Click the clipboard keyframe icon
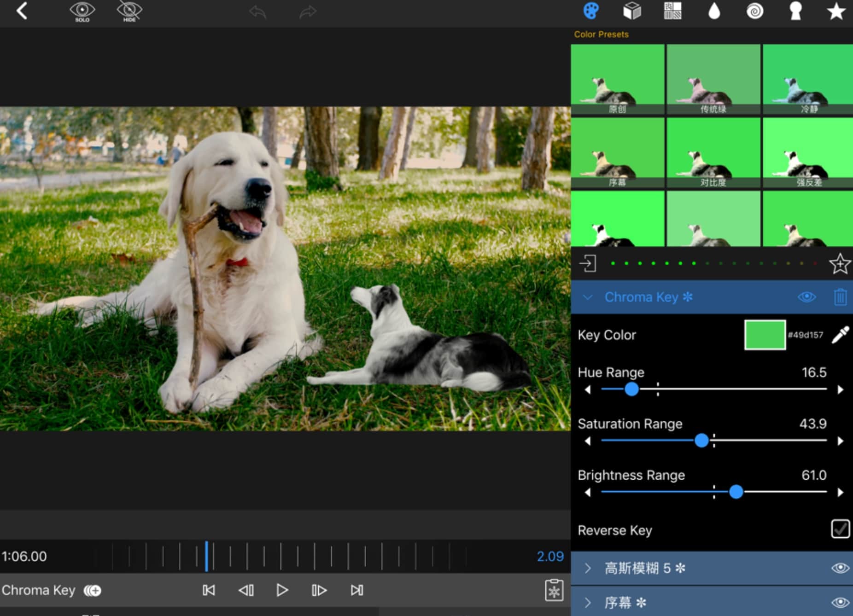This screenshot has width=853, height=616. coord(554,590)
